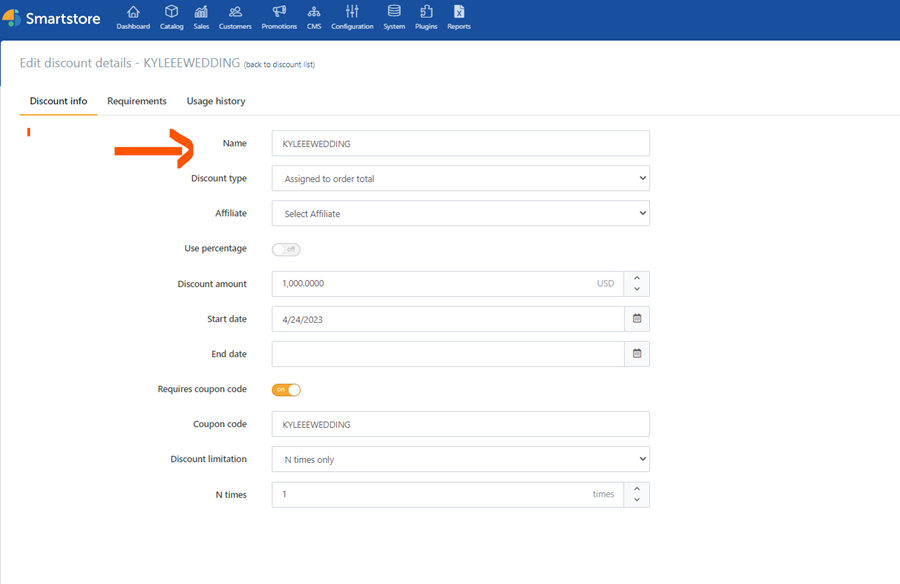The image size is (900, 584).
Task: Switch to the Usage history tab
Action: (216, 101)
